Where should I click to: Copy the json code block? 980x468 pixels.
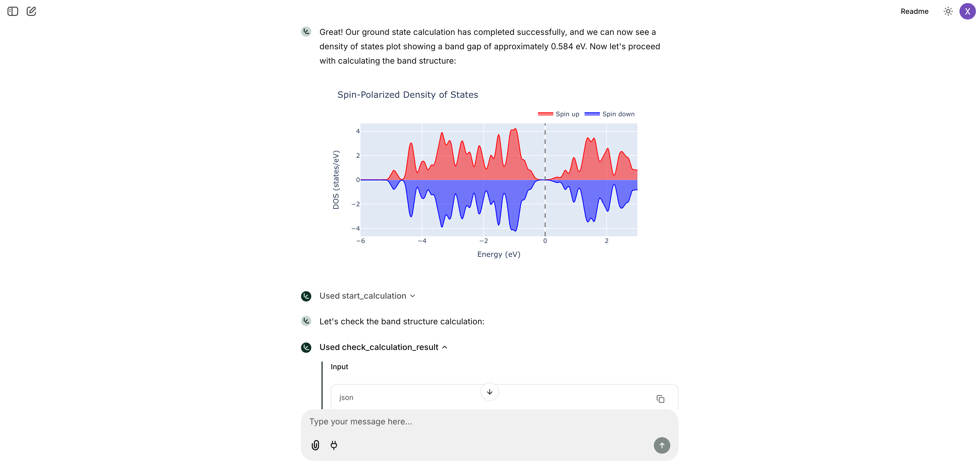point(661,399)
